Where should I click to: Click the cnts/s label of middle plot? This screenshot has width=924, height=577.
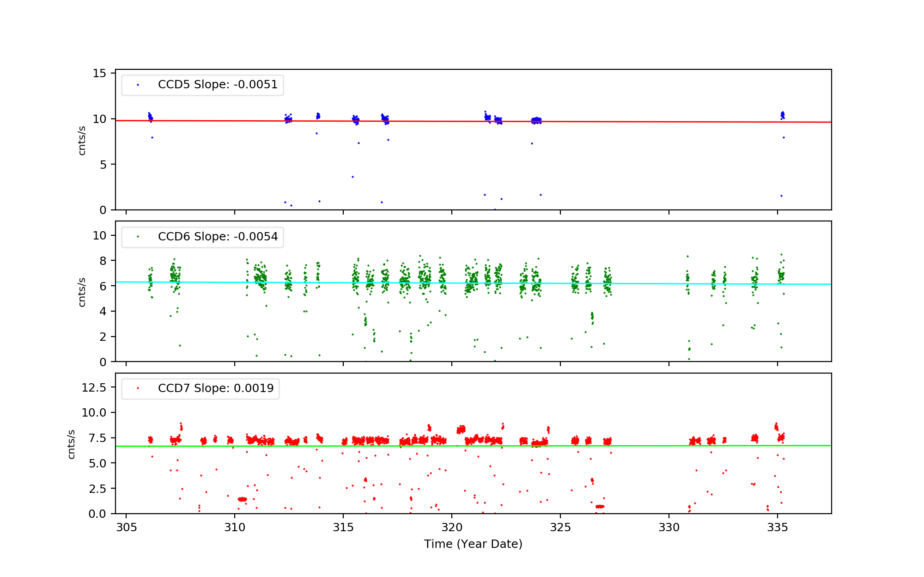(x=82, y=292)
